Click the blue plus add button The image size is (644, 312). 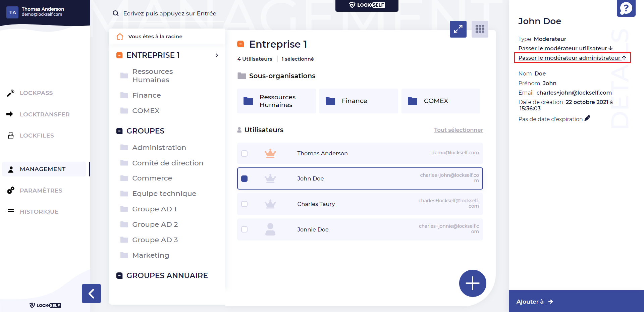coord(472,283)
